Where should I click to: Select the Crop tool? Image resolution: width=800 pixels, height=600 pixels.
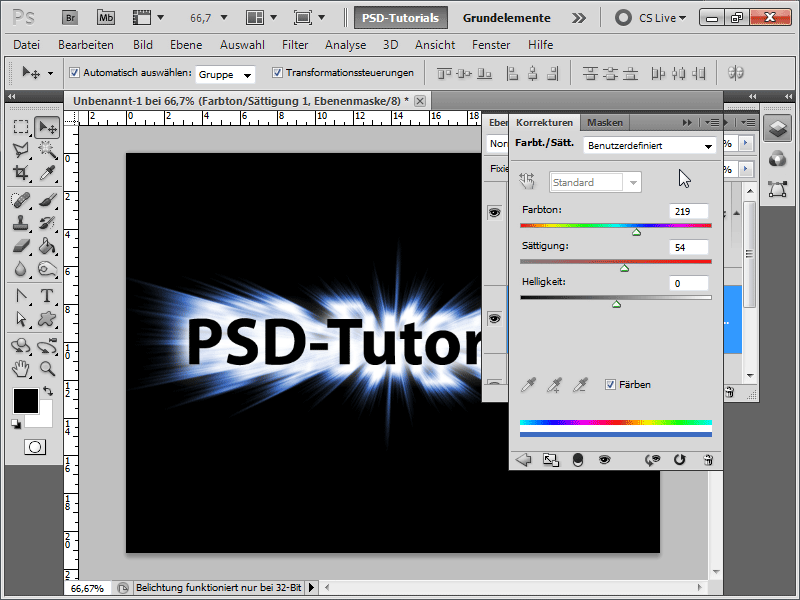pyautogui.click(x=21, y=172)
